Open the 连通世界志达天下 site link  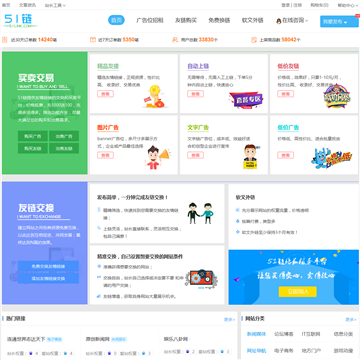point(26,339)
